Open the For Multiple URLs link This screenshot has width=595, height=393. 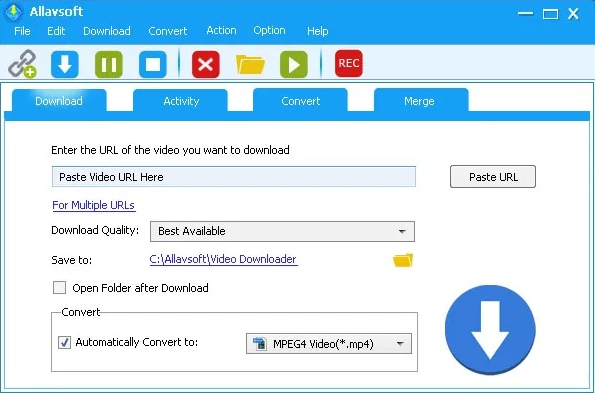(x=93, y=205)
